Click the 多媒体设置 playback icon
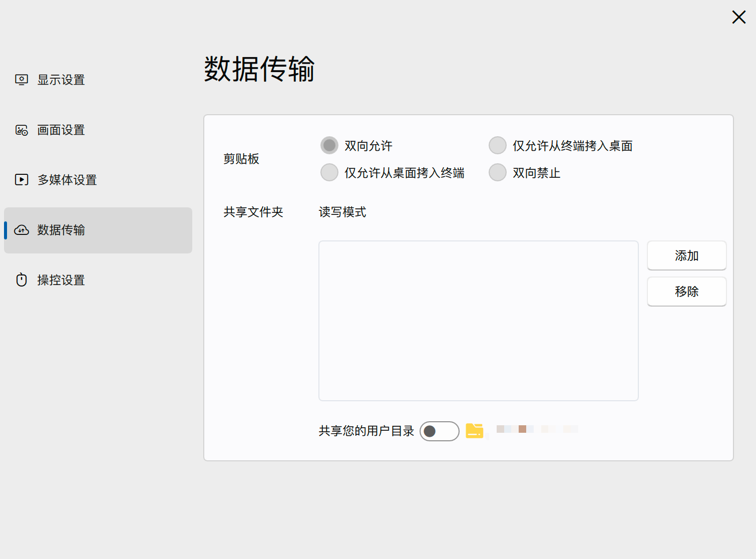The width and height of the screenshot is (756, 559). click(21, 179)
